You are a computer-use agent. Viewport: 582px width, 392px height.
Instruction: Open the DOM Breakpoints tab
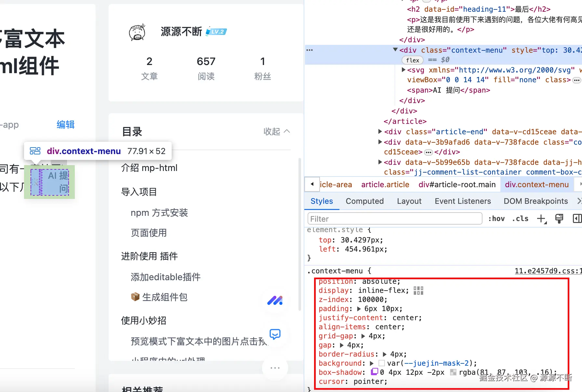point(536,201)
